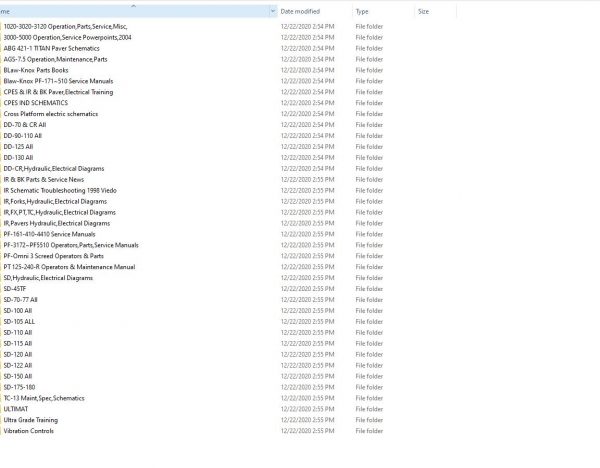Click date modified for DD-125 All row
Image resolution: width=600 pixels, height=468 pixels.
pyautogui.click(x=307, y=147)
